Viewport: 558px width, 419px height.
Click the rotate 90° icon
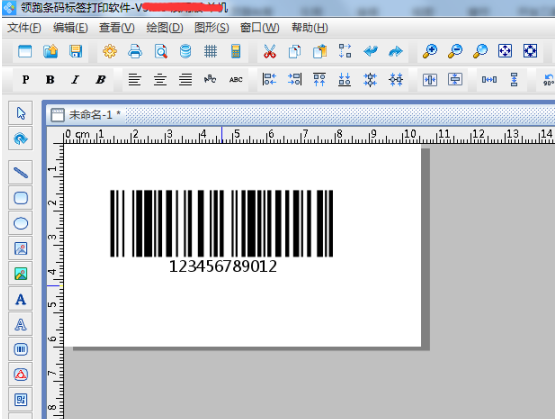[x=549, y=79]
